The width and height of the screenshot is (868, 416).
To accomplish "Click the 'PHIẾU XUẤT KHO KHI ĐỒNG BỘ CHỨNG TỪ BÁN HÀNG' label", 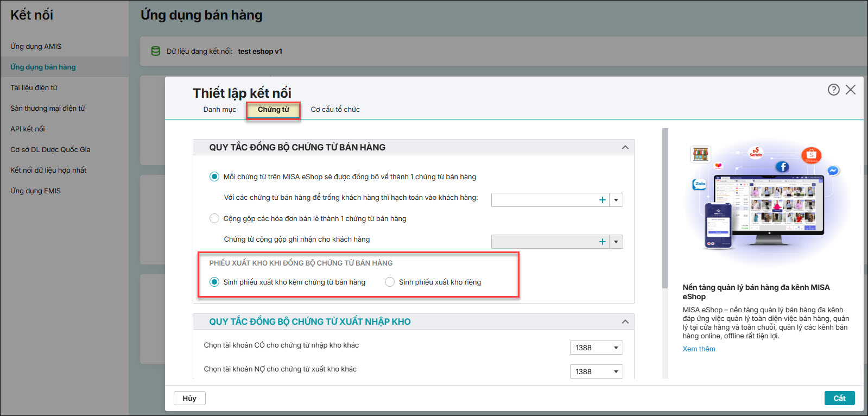I will 301,263.
